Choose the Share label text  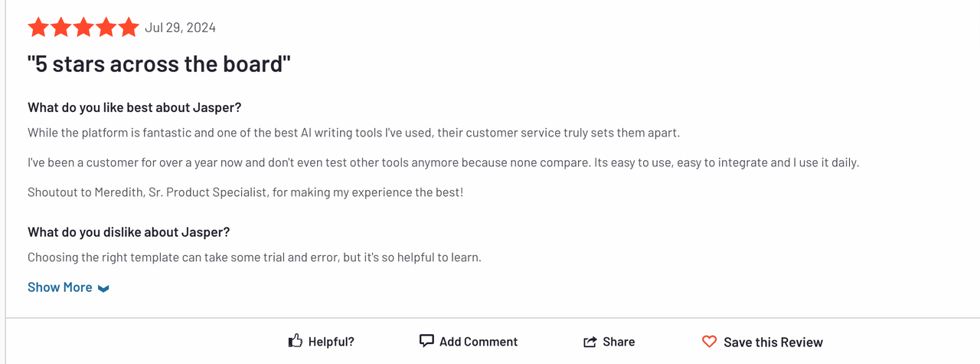tap(619, 342)
